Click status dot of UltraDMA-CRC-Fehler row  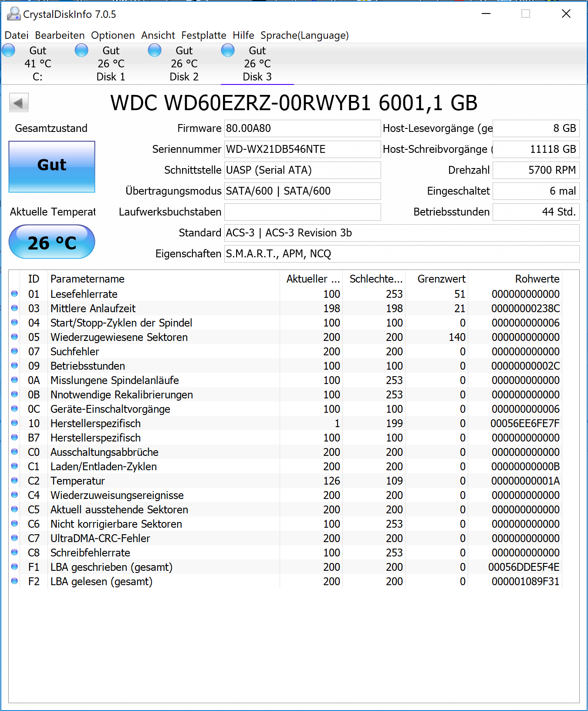[x=14, y=538]
